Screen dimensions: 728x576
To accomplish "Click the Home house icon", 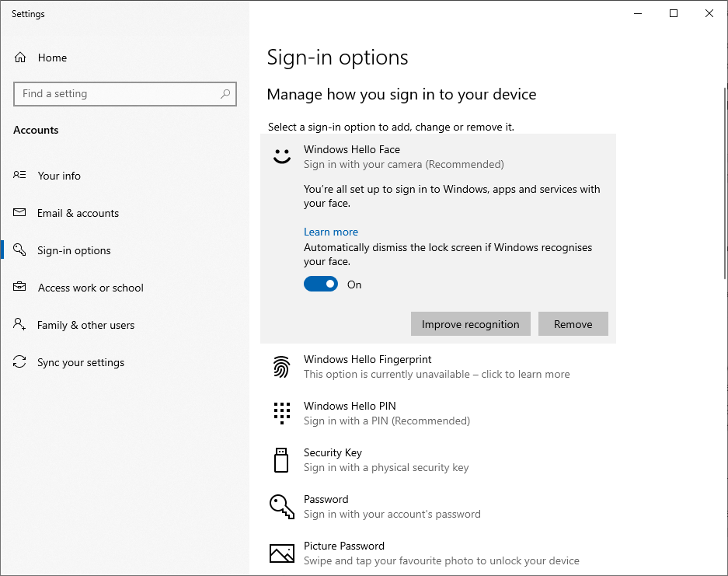I will (20, 58).
